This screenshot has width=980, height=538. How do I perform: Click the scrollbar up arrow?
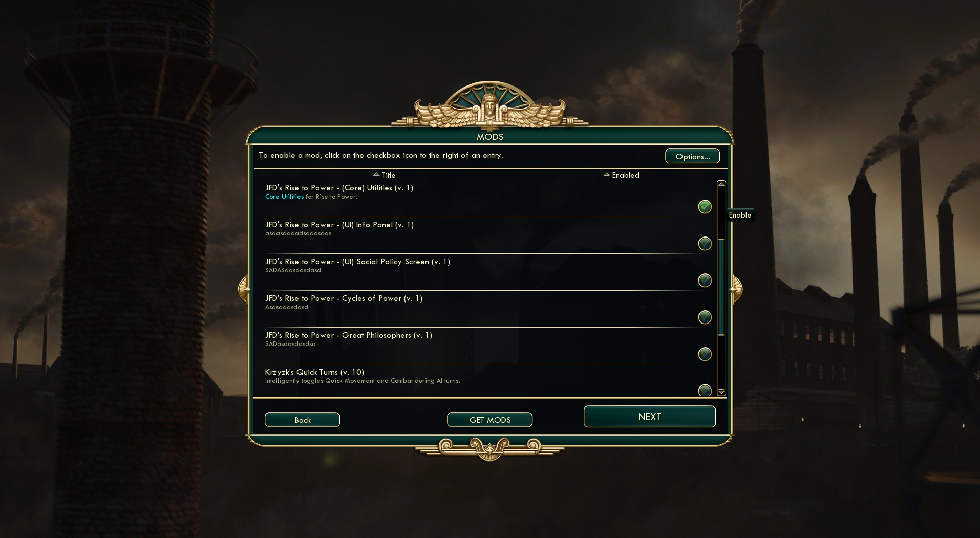pos(721,184)
